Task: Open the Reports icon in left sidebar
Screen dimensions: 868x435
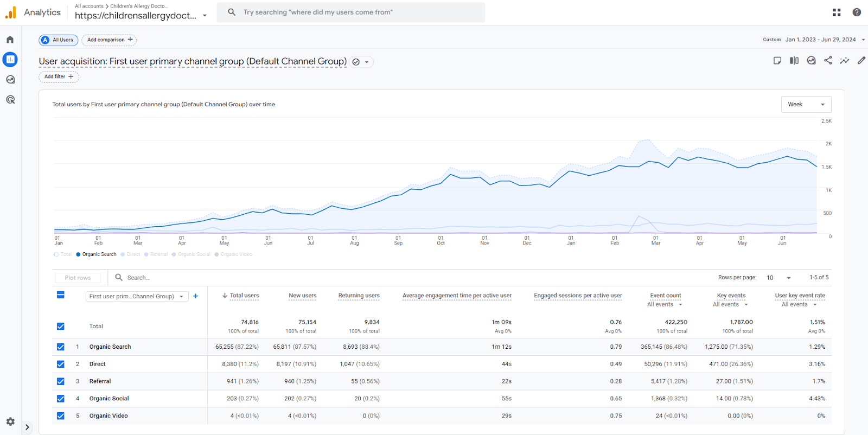Action: click(x=10, y=60)
